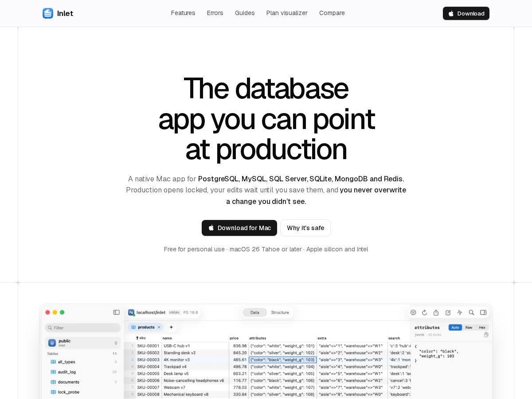Viewport: 532px width, 399px height.
Task: Click the Why it's safe button
Action: [x=305, y=228]
